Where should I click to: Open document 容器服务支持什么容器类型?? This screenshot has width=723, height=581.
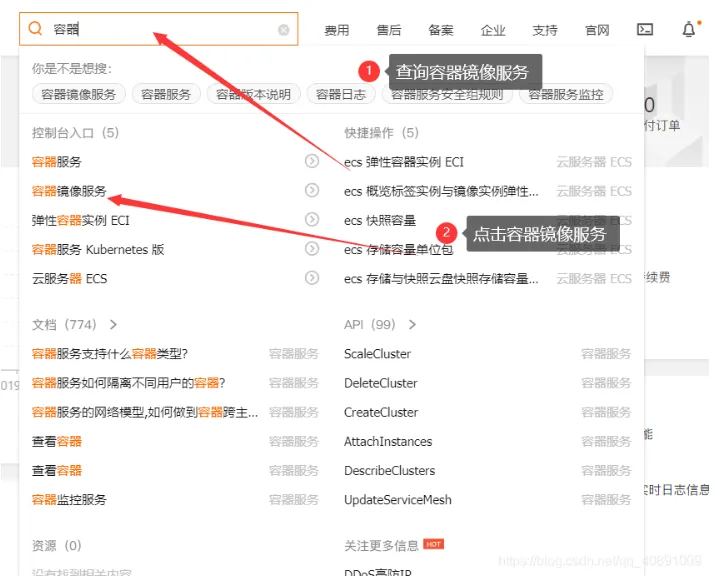point(110,354)
